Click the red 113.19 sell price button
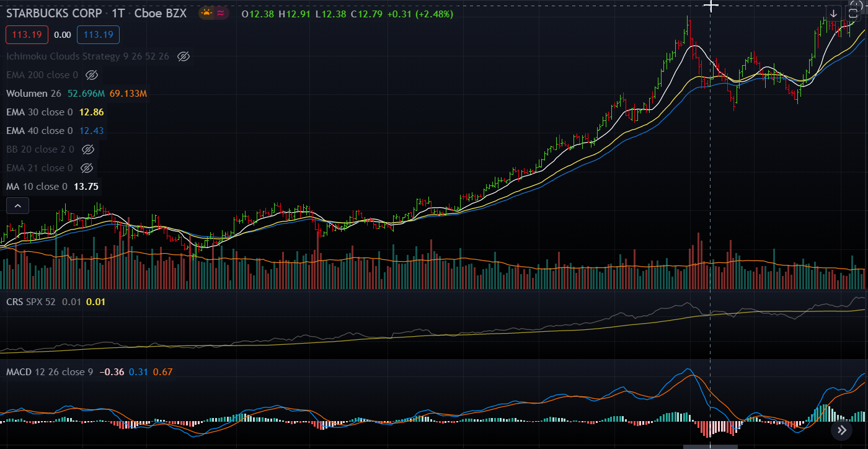This screenshot has height=449, width=868. coord(27,35)
